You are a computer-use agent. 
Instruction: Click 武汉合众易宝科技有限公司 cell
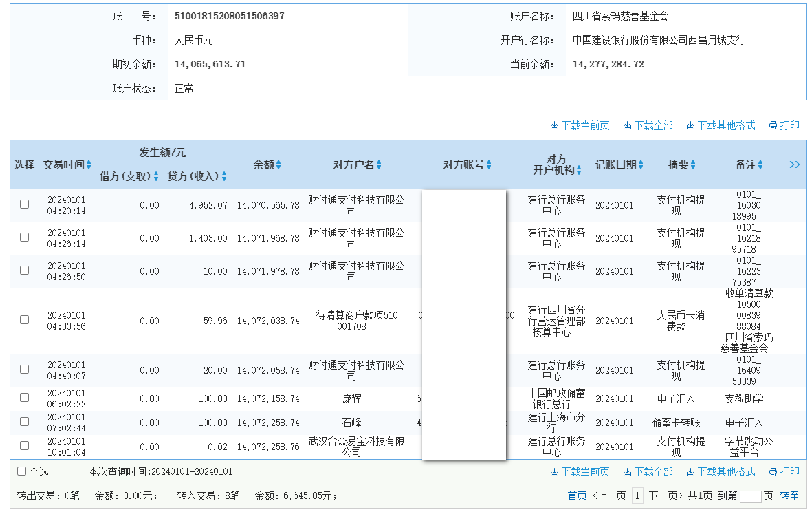(x=356, y=447)
